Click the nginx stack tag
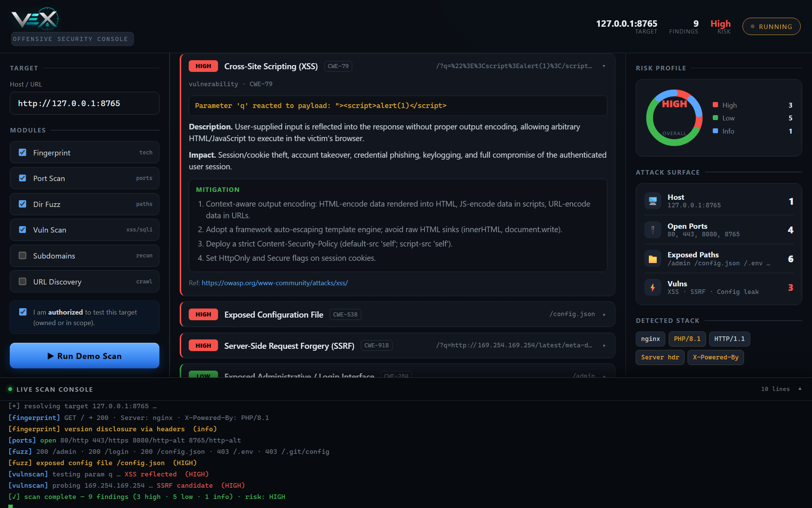The width and height of the screenshot is (812, 508). pyautogui.click(x=650, y=339)
